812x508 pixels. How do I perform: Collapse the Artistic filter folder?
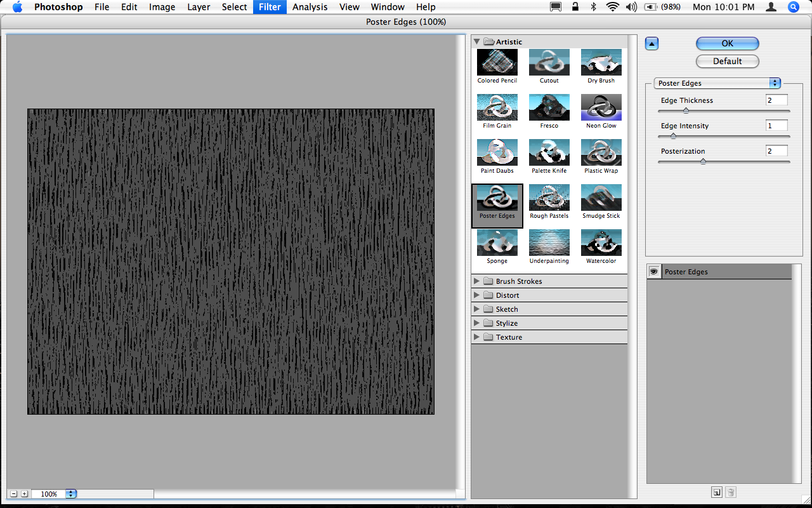tap(476, 41)
